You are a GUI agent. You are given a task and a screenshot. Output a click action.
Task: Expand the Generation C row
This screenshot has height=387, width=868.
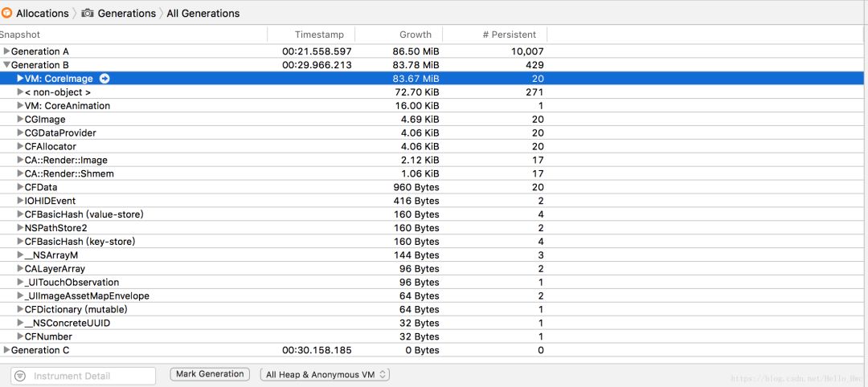pos(6,350)
